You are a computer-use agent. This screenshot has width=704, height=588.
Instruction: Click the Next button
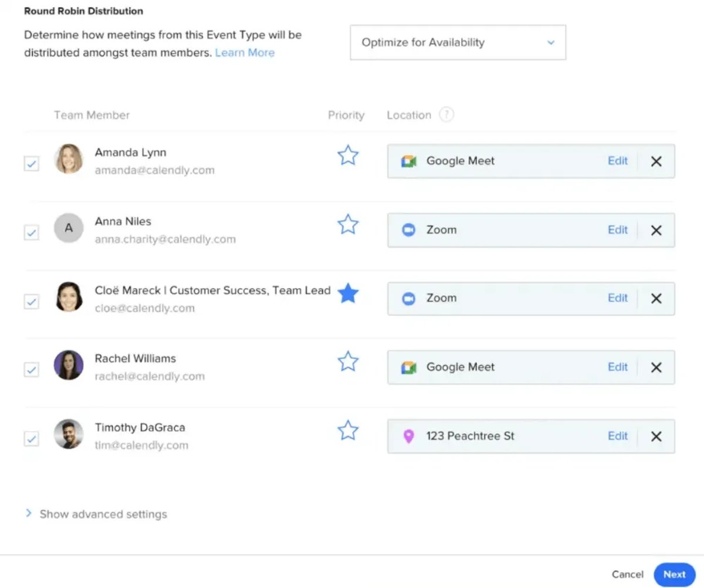pos(674,575)
